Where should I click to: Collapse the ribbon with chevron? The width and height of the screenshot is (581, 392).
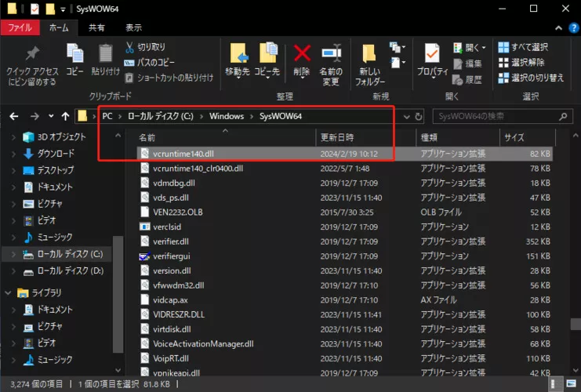pyautogui.click(x=558, y=27)
